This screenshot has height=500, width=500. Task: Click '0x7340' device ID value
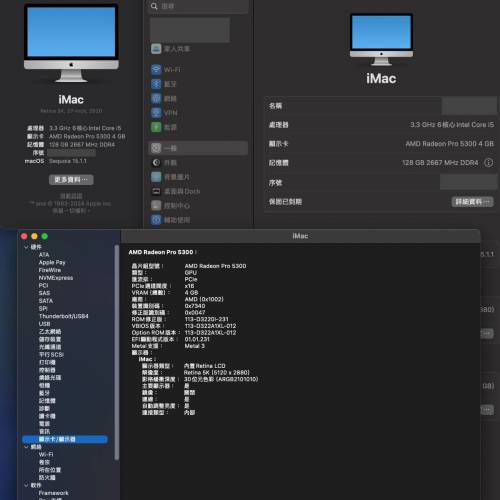(195, 306)
